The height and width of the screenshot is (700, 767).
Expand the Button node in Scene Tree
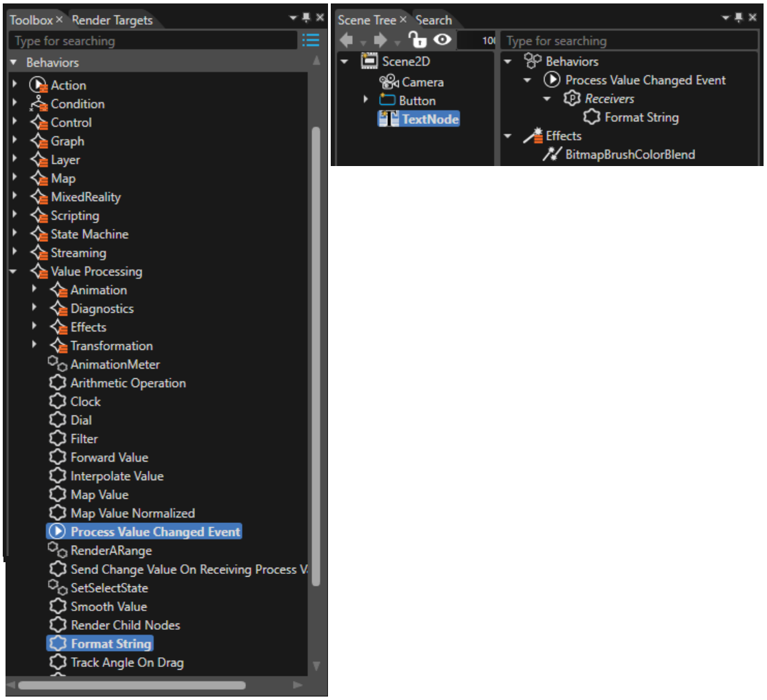click(x=365, y=100)
